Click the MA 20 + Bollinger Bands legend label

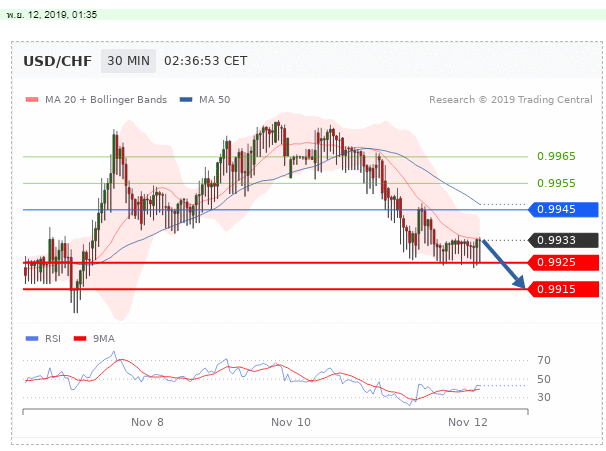(x=106, y=100)
